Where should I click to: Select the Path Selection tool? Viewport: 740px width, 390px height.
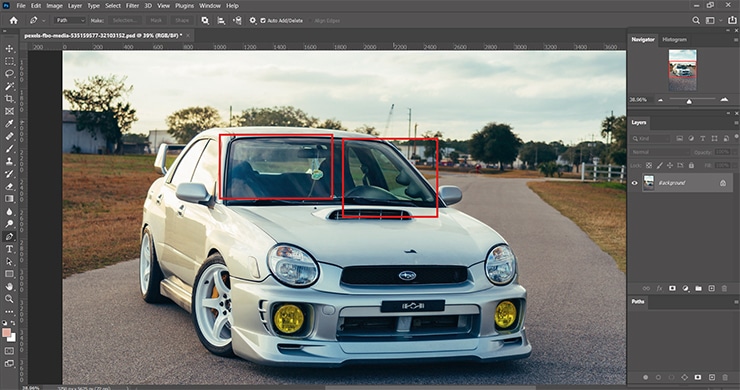(9, 262)
